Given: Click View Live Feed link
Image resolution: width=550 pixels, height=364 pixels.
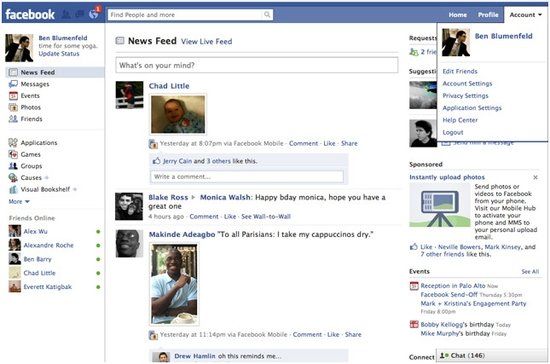Looking at the screenshot, I should coord(207,41).
